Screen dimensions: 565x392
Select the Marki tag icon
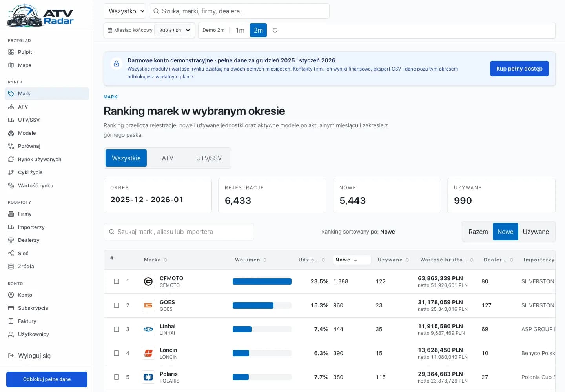click(x=11, y=94)
